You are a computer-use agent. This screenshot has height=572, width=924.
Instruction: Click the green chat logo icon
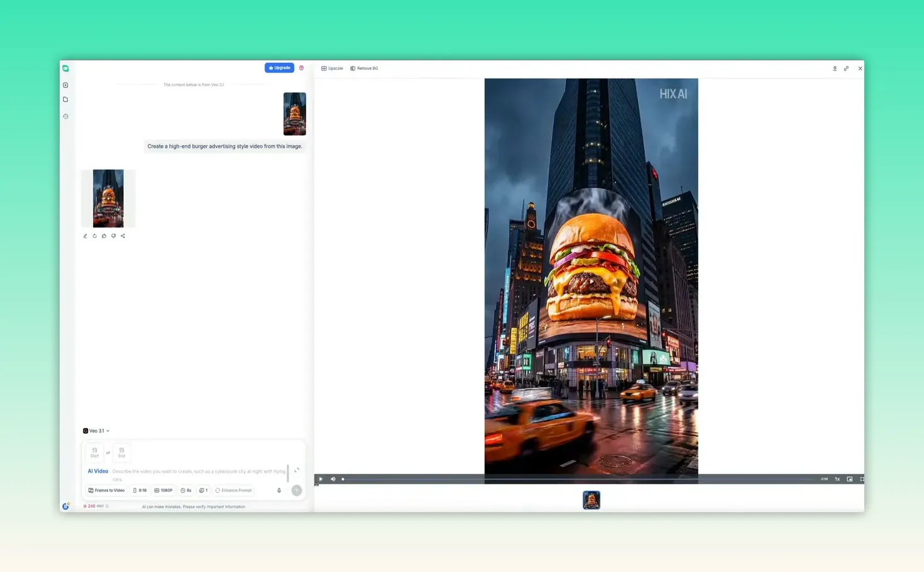[65, 68]
